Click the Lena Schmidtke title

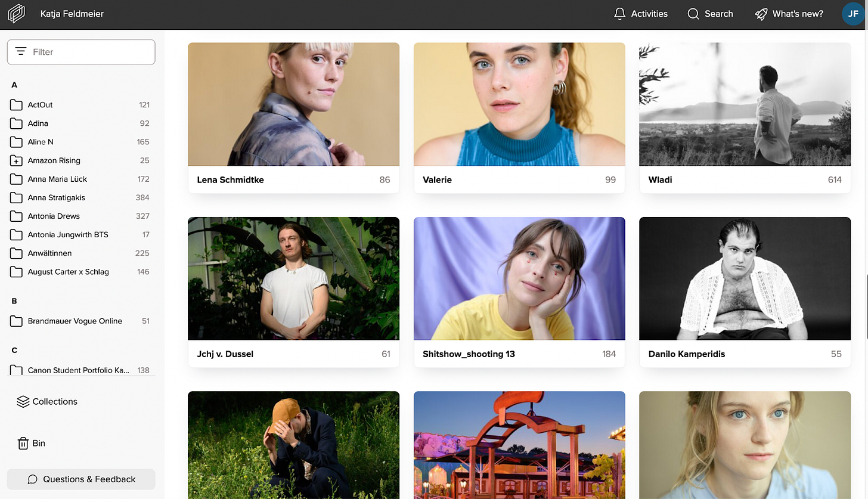point(230,179)
